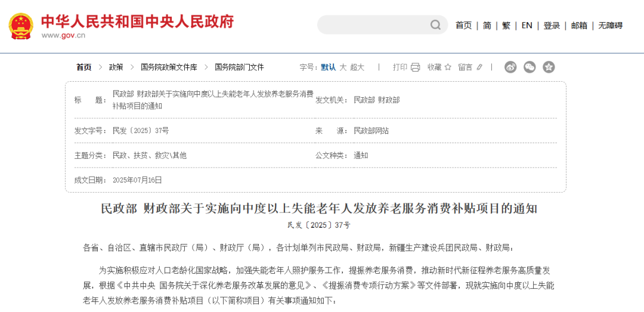644x312 pixels.
Task: Open the 首页 top navigation item
Action: pyautogui.click(x=463, y=25)
